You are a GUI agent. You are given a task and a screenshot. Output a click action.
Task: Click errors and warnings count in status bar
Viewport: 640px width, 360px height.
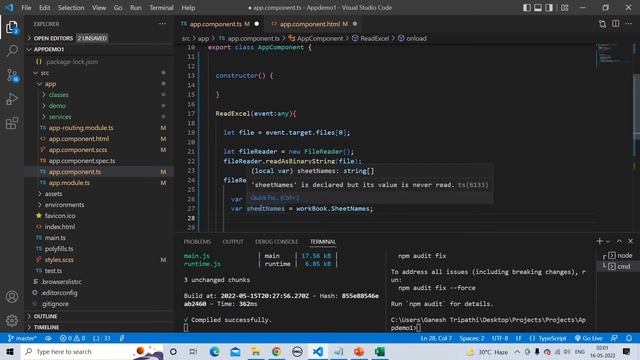click(x=72, y=338)
